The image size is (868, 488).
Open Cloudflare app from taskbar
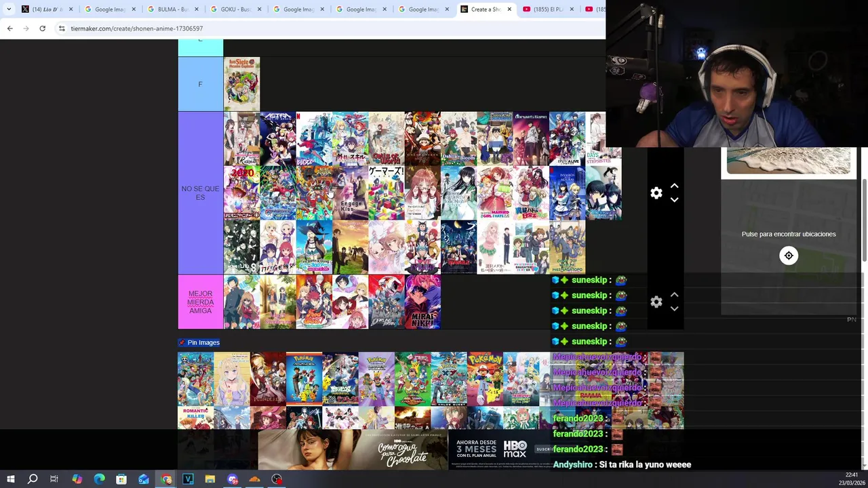[254, 479]
